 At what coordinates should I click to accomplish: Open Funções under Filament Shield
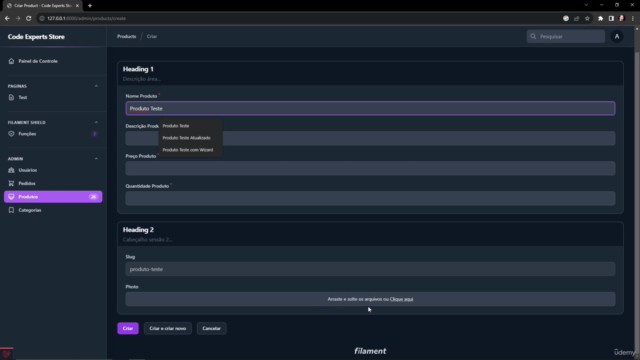pos(53,134)
